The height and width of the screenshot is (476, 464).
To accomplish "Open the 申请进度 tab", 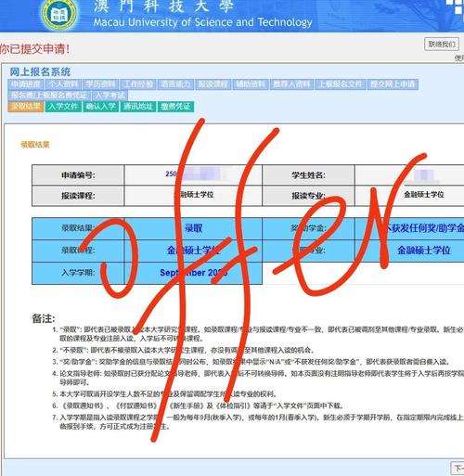I will click(x=26, y=84).
